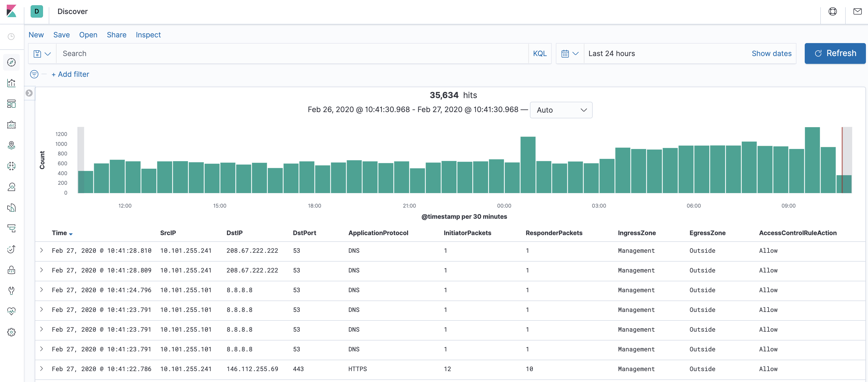Expand the first 10:41:28.810 log row

click(41, 250)
